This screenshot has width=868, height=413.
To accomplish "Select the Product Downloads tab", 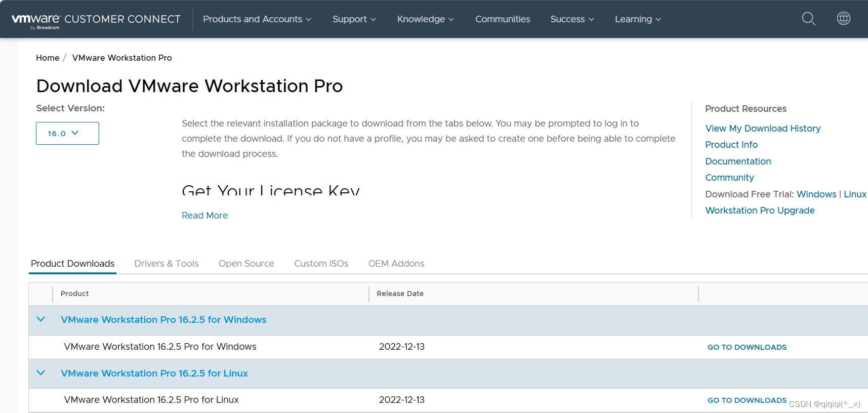I will [x=72, y=264].
